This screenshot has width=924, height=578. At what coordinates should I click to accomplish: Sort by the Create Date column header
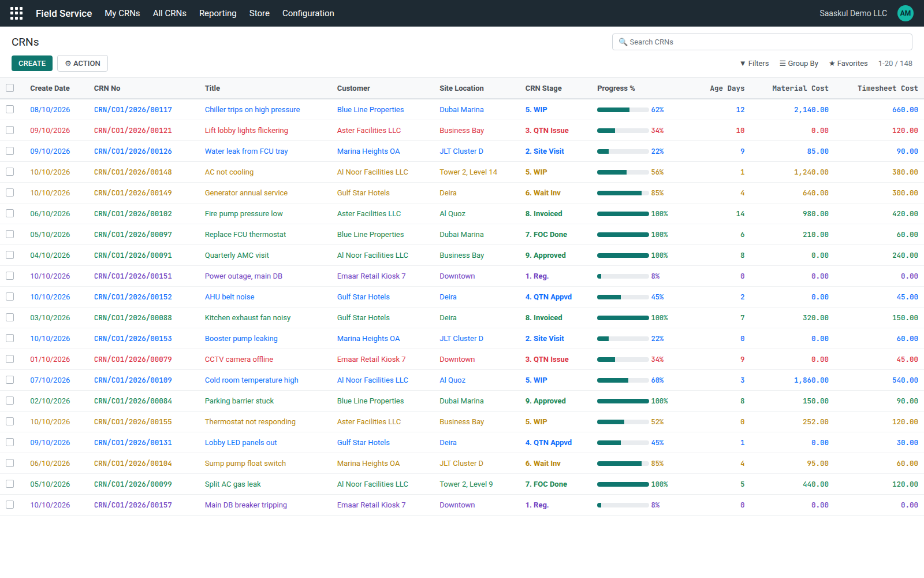(50, 88)
